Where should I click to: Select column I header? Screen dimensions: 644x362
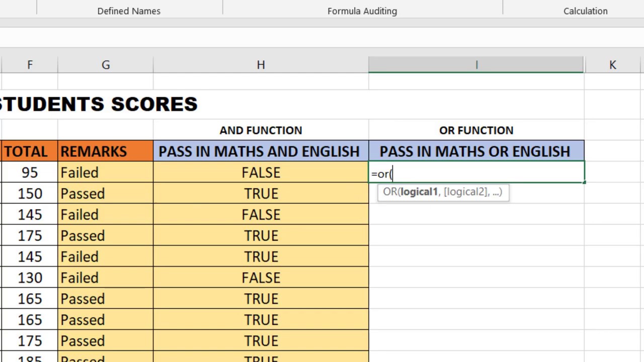pos(476,65)
